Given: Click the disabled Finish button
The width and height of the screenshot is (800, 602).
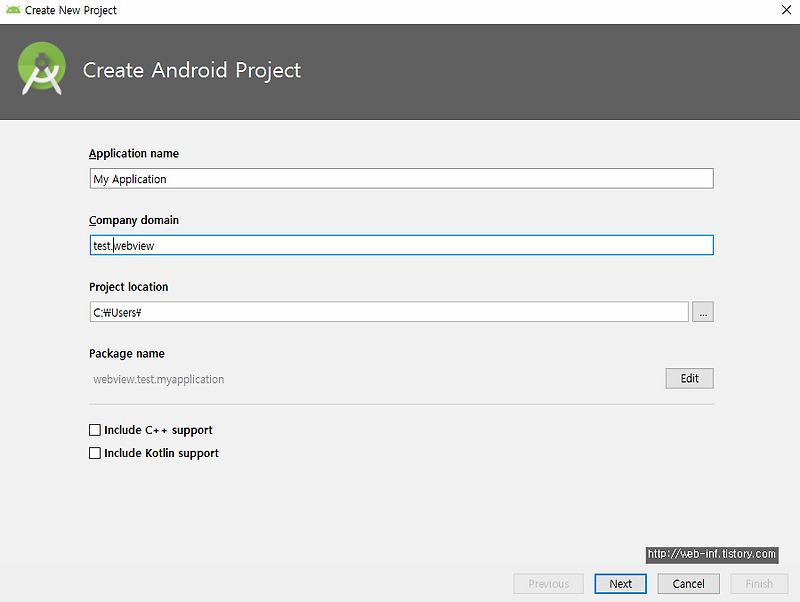Looking at the screenshot, I should (759, 584).
